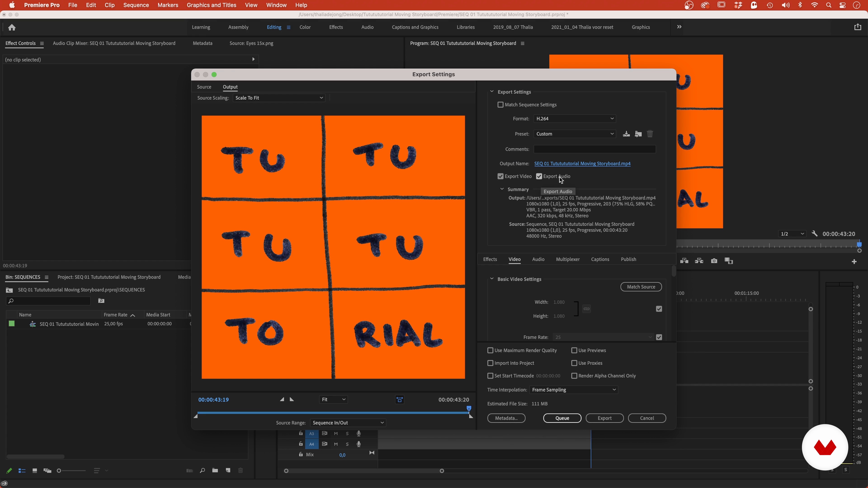Uncheck the Export Audio checkbox
The image size is (868, 488).
[539, 176]
